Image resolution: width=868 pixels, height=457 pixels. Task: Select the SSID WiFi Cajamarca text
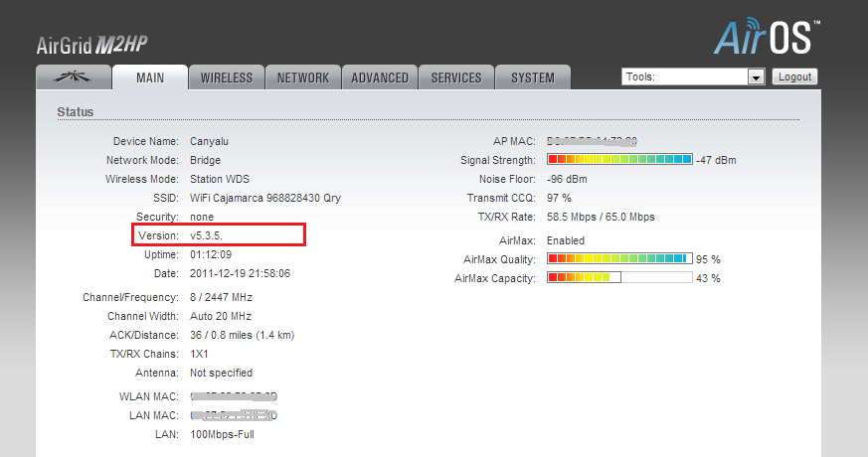265,198
